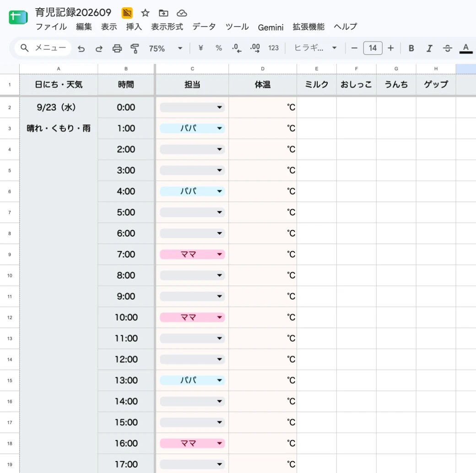Print the spreadsheet
The height and width of the screenshot is (473, 476).
coord(117,48)
